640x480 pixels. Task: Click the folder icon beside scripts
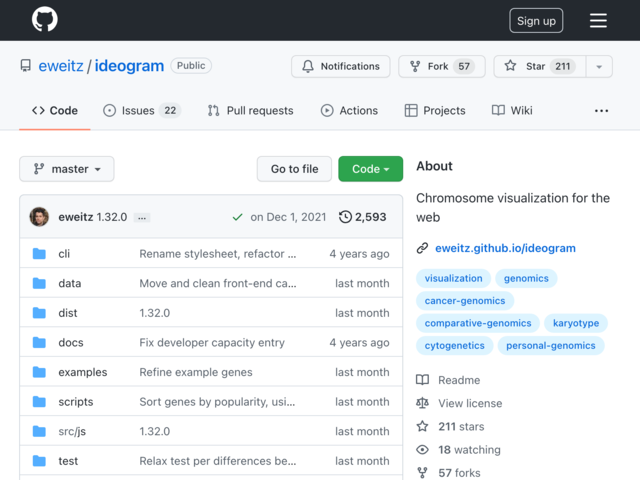click(39, 402)
